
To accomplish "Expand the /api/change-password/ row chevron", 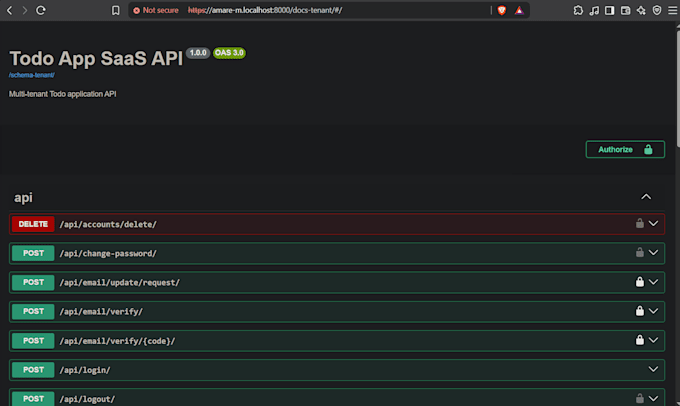I will click(x=653, y=253).
